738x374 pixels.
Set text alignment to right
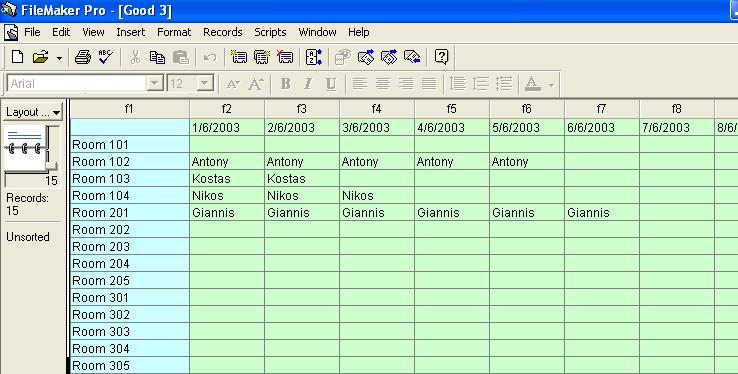click(x=406, y=84)
